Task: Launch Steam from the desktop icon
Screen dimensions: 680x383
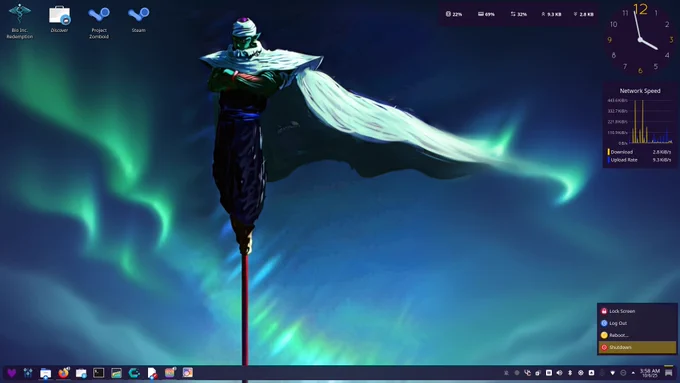Action: pos(138,19)
